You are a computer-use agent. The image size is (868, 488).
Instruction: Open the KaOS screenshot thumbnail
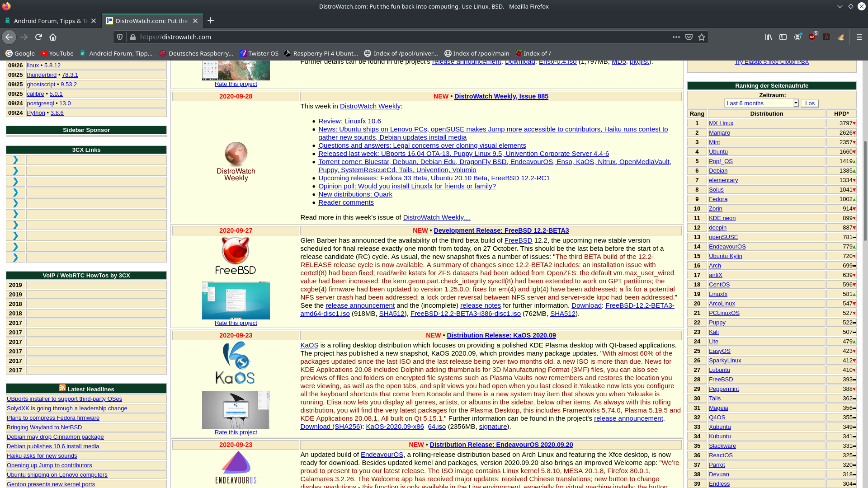(236, 410)
